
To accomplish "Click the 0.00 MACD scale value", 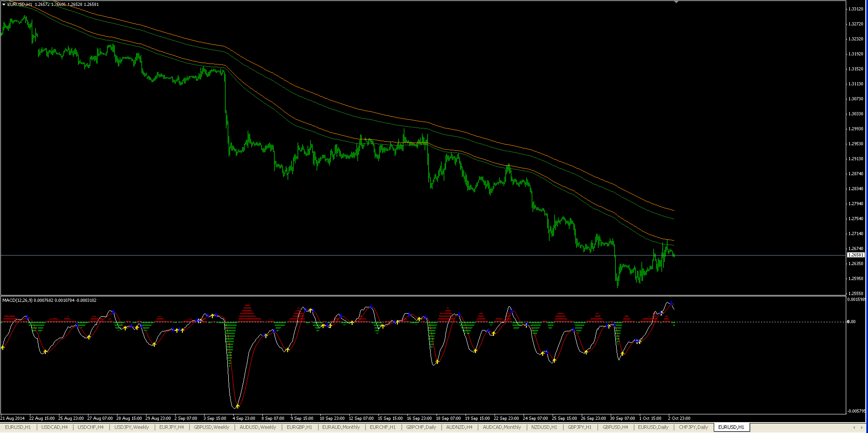I will (x=852, y=321).
